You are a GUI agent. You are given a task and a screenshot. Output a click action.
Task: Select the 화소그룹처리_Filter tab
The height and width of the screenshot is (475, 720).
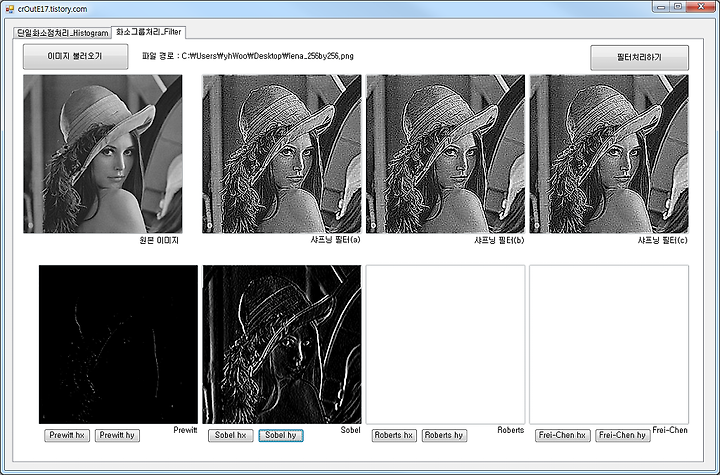tap(148, 32)
